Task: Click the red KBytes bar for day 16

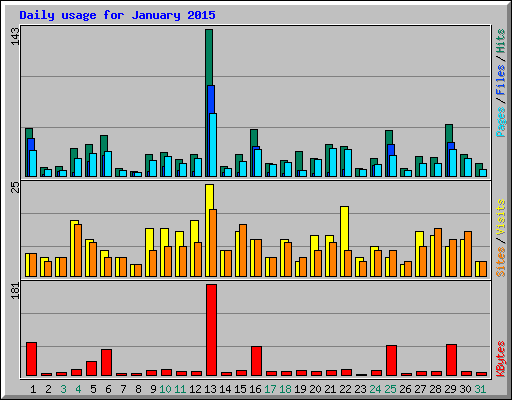Action: (x=256, y=361)
